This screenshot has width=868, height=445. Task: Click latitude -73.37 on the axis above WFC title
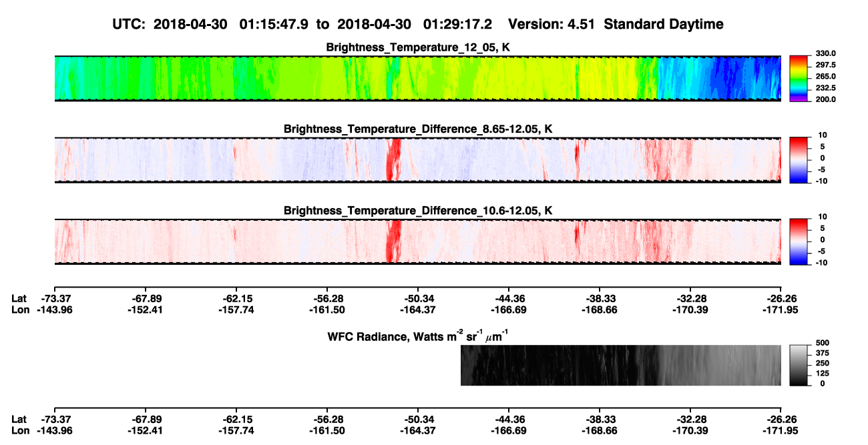coord(54,299)
